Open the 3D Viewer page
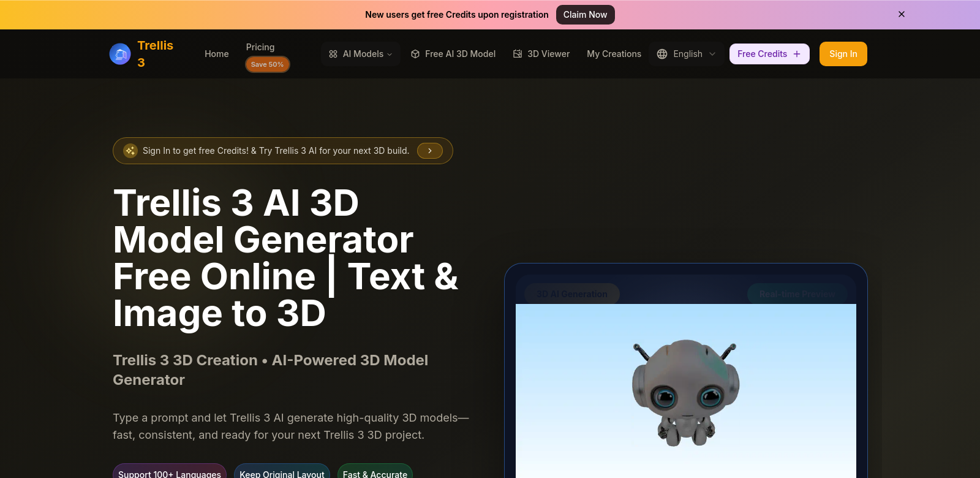 [x=541, y=54]
